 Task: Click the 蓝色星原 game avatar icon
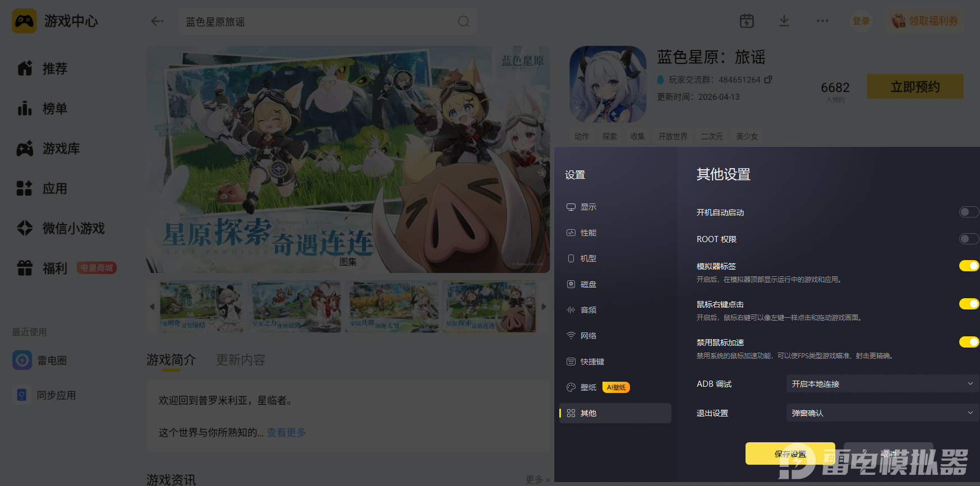[x=608, y=84]
